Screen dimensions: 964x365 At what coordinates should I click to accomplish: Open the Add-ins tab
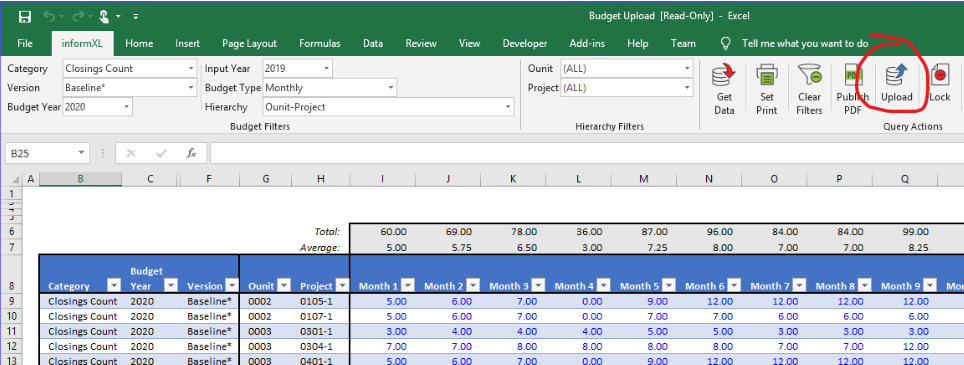[587, 44]
